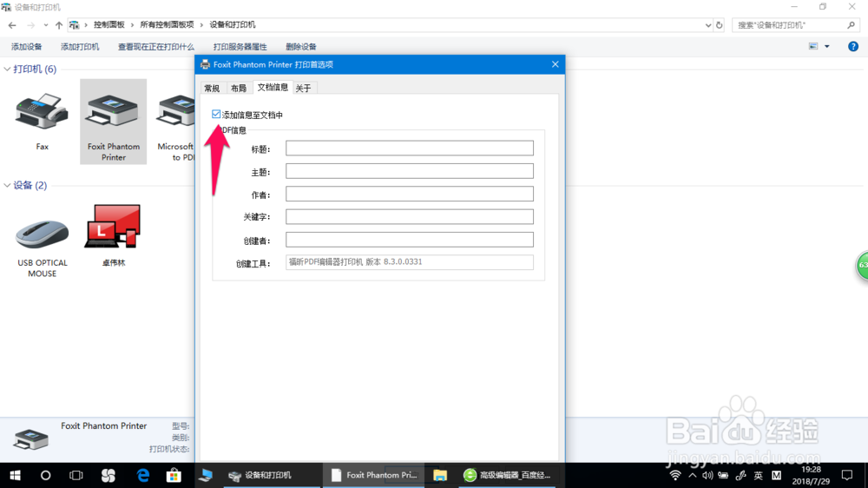Click 查看现在正在打印什么
868x488 pixels.
(156, 47)
